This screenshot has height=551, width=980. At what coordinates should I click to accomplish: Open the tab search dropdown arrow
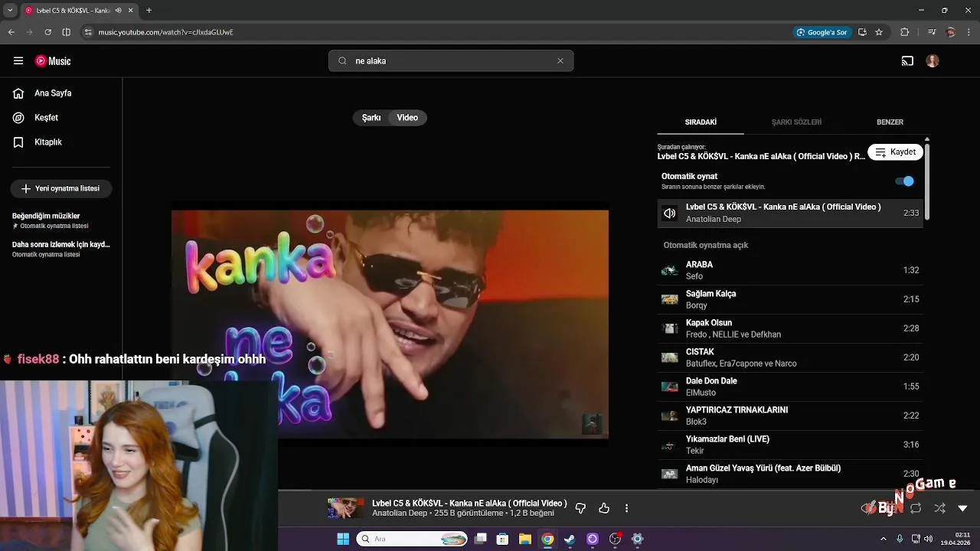pyautogui.click(x=11, y=11)
